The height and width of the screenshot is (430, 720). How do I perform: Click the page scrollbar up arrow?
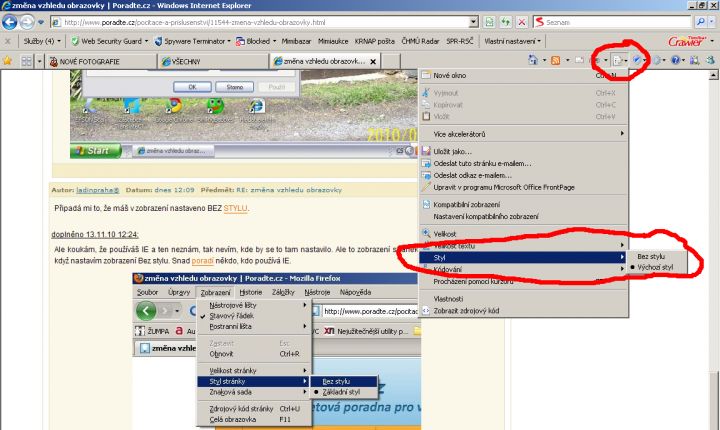[x=714, y=75]
